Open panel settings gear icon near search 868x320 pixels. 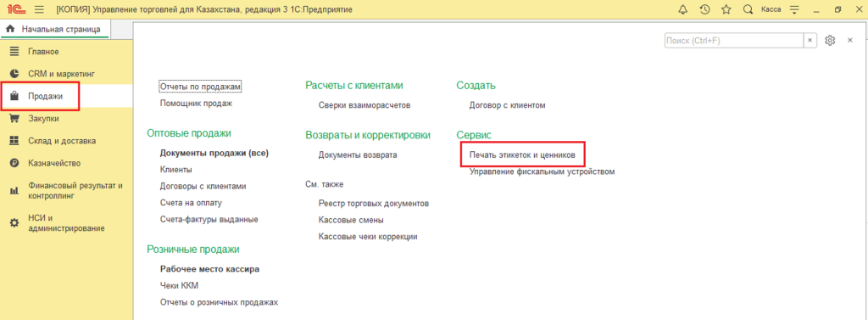829,41
